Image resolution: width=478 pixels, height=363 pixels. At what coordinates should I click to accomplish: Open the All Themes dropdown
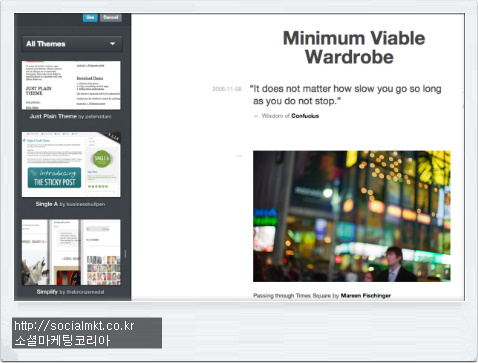click(72, 44)
